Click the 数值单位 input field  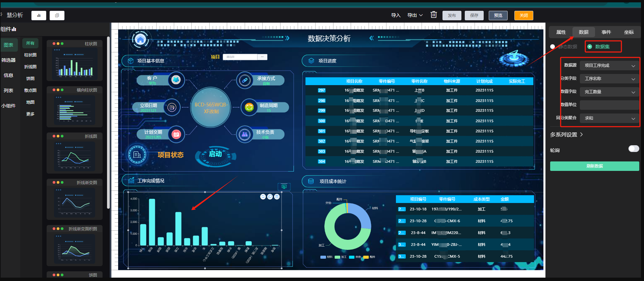(609, 105)
